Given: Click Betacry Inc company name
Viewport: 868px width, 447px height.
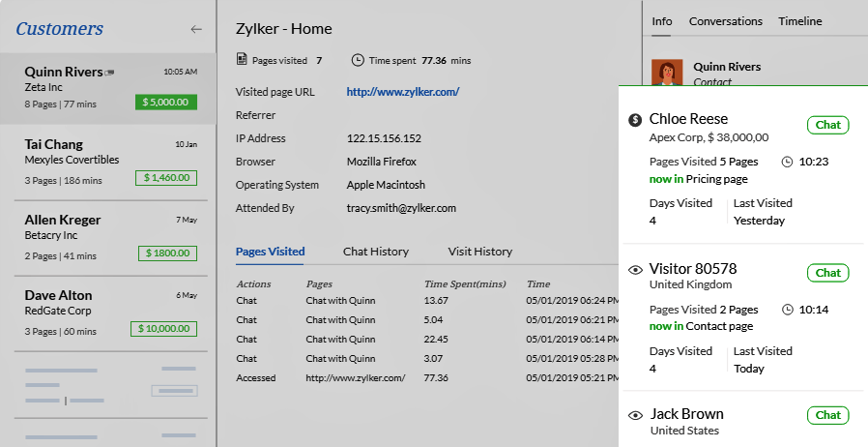Looking at the screenshot, I should (51, 235).
